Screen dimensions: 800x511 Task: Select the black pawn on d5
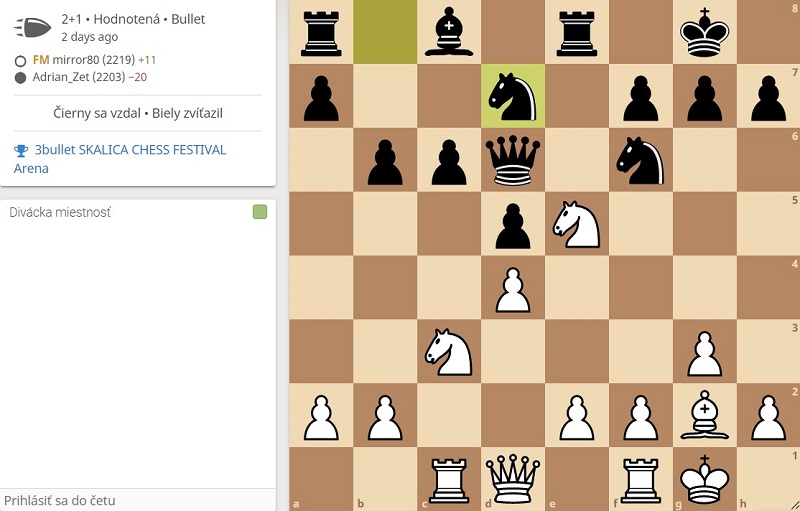click(x=513, y=225)
